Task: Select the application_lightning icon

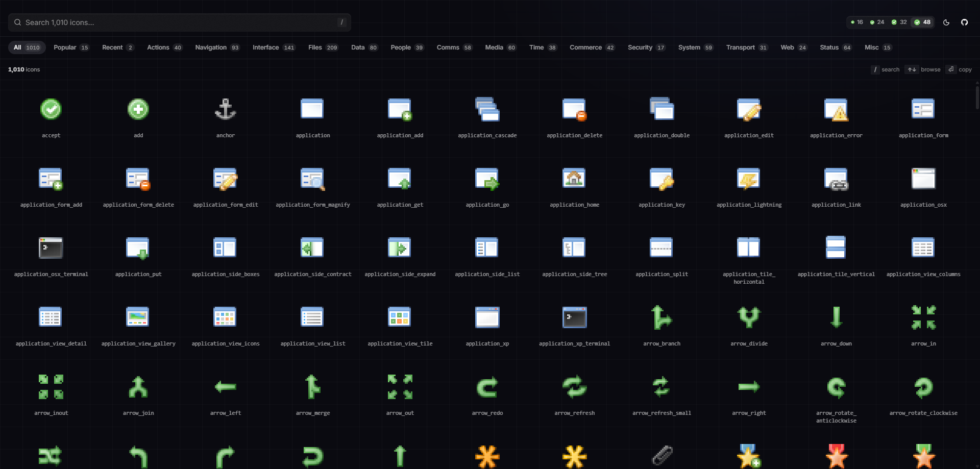Action: [749, 179]
